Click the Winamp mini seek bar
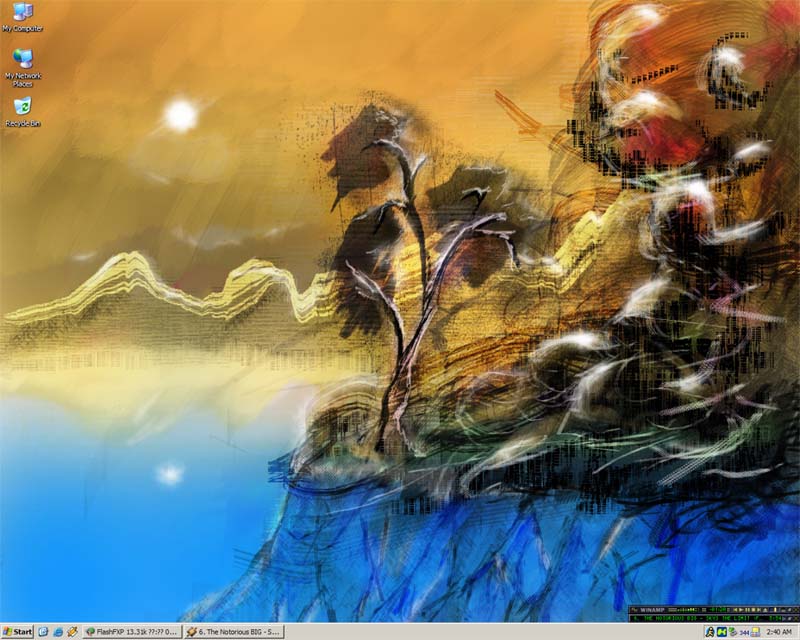Image resolution: width=800 pixels, height=640 pixels. pyautogui.click(x=684, y=610)
